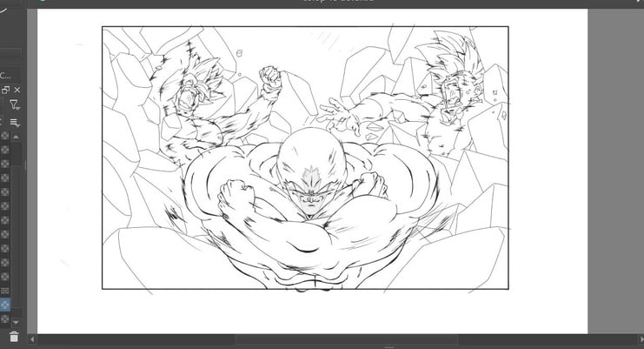The width and height of the screenshot is (644, 349).
Task: Float the Layers docker panel
Action: point(5,90)
